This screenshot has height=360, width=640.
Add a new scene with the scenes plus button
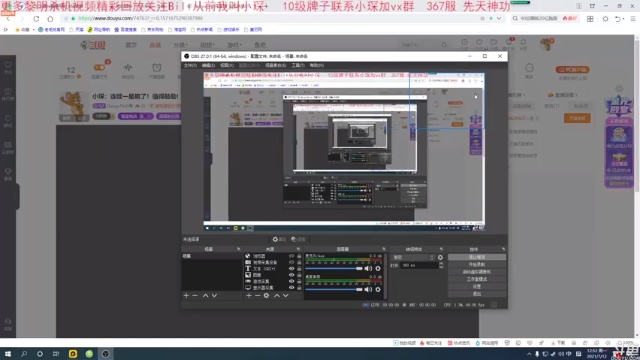(x=186, y=296)
